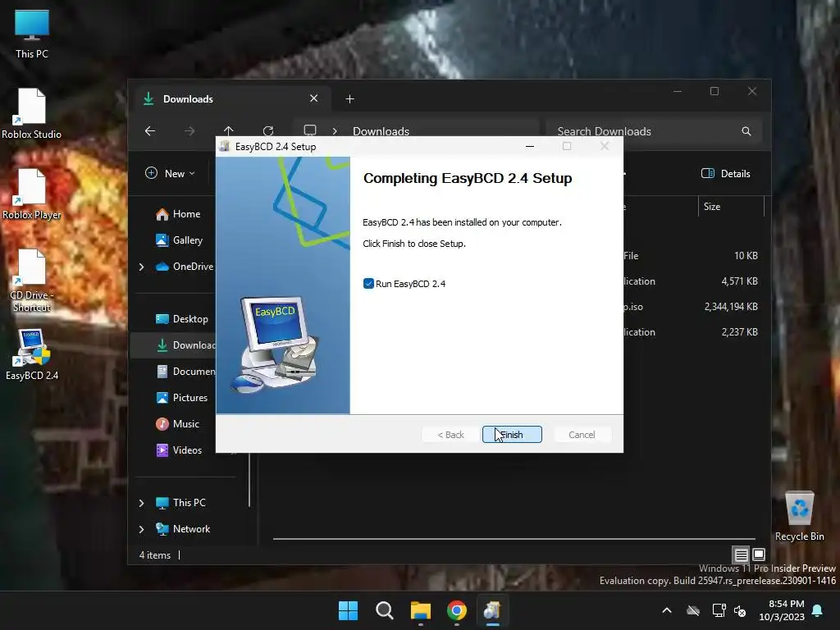Focus the Search Downloads field

tap(654, 131)
